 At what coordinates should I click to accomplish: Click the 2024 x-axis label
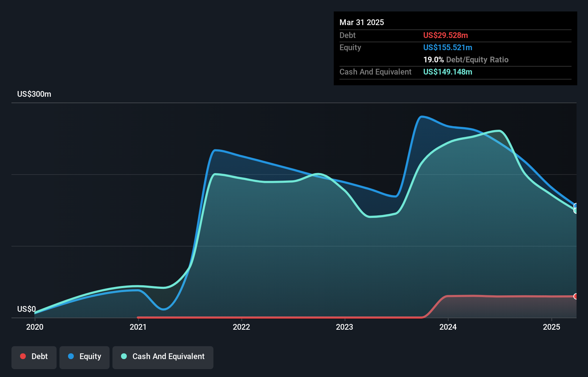(x=448, y=327)
